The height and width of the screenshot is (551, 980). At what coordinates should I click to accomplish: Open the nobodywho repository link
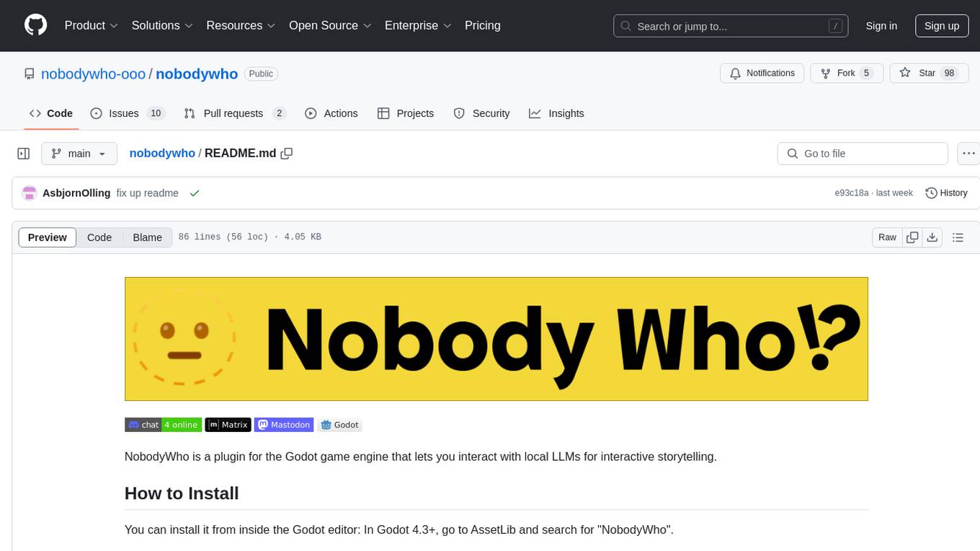197,74
